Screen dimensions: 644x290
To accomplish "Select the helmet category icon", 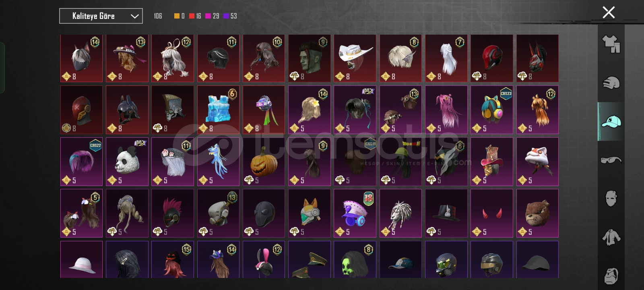I will tap(611, 83).
